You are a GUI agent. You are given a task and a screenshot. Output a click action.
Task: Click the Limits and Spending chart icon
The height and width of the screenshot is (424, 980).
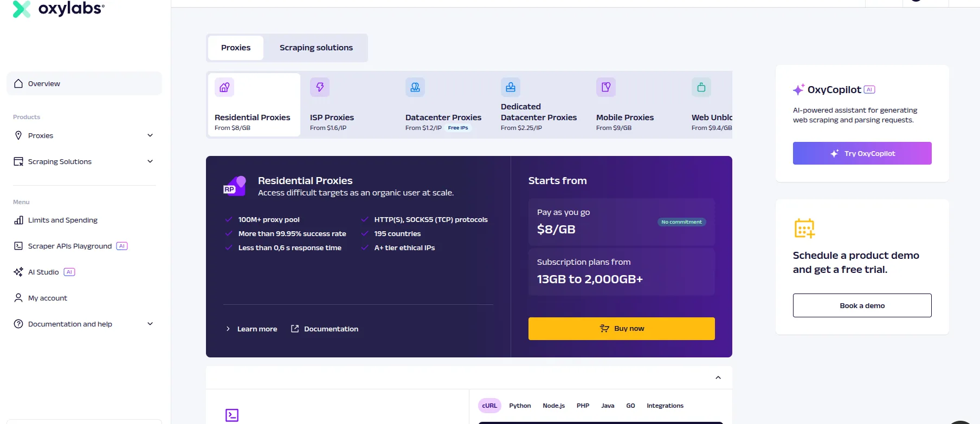click(x=18, y=220)
